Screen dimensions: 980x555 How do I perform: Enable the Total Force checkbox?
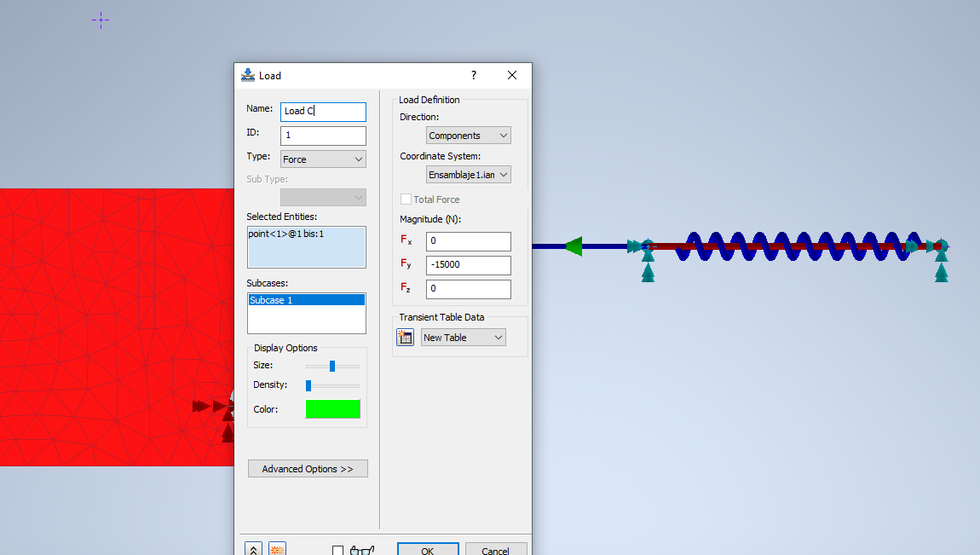(406, 198)
